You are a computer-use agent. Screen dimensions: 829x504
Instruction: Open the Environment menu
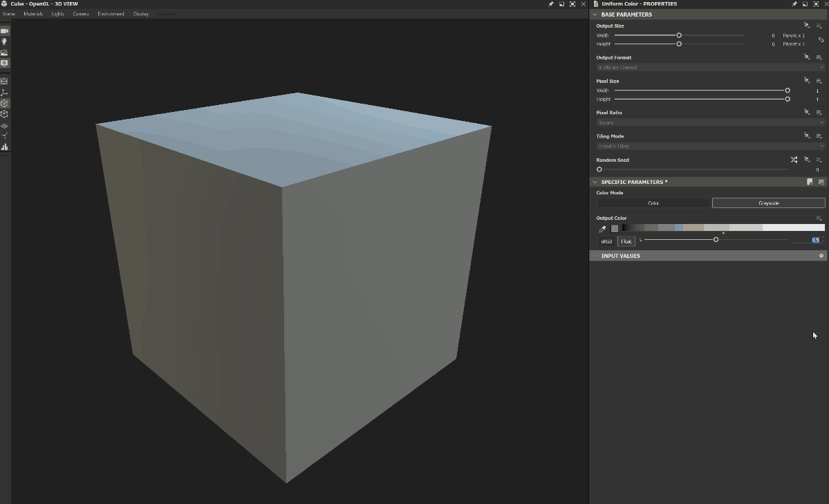[111, 14]
